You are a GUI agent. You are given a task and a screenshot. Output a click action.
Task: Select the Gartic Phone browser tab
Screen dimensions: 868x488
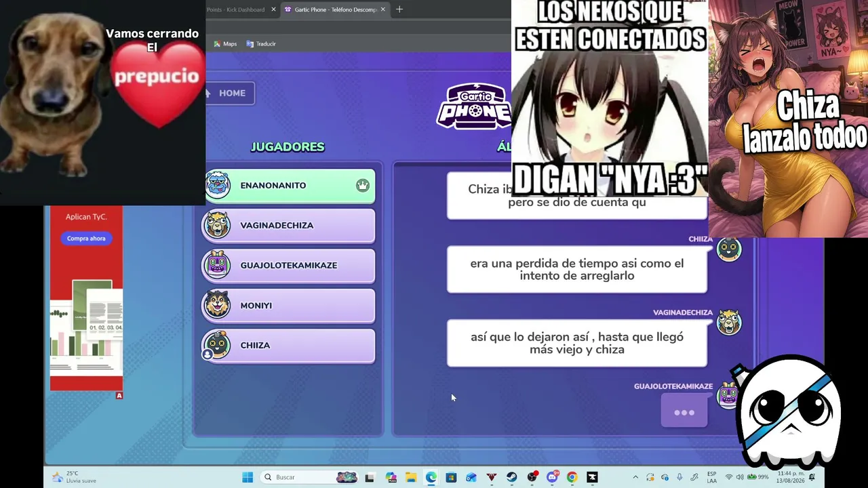coord(335,9)
